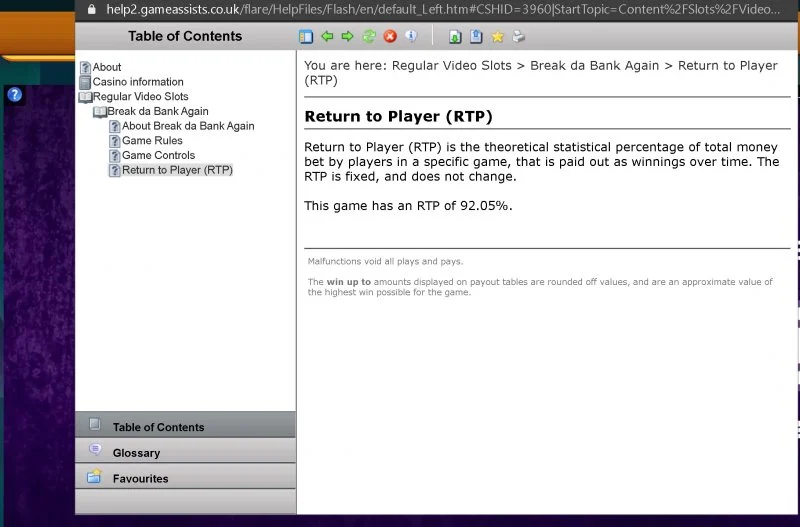Print the current help topic
The height and width of the screenshot is (527, 800).
coord(518,36)
